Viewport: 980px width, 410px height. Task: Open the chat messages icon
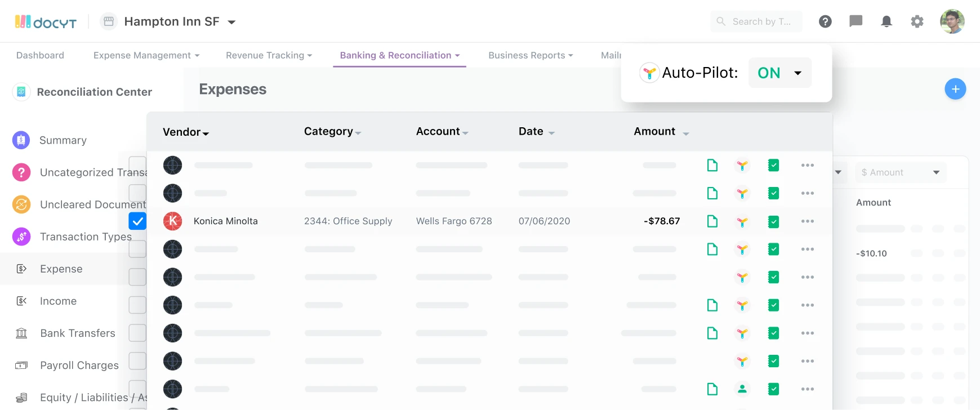point(856,21)
